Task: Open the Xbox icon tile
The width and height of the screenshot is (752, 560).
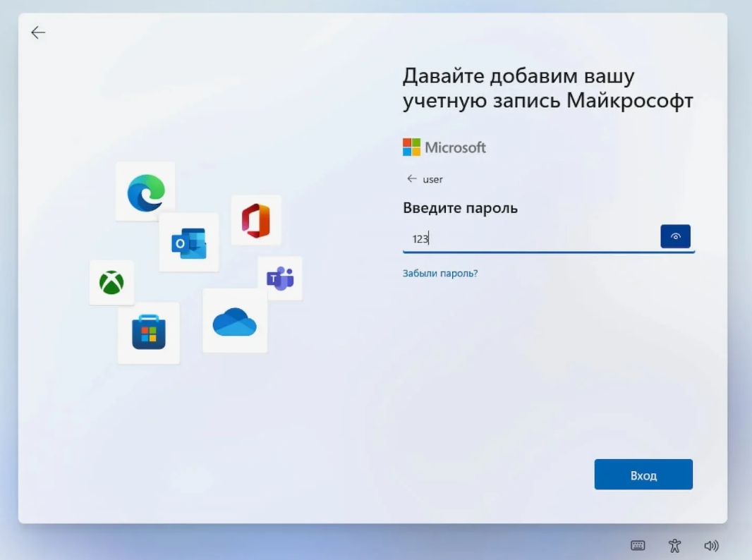Action: (111, 283)
